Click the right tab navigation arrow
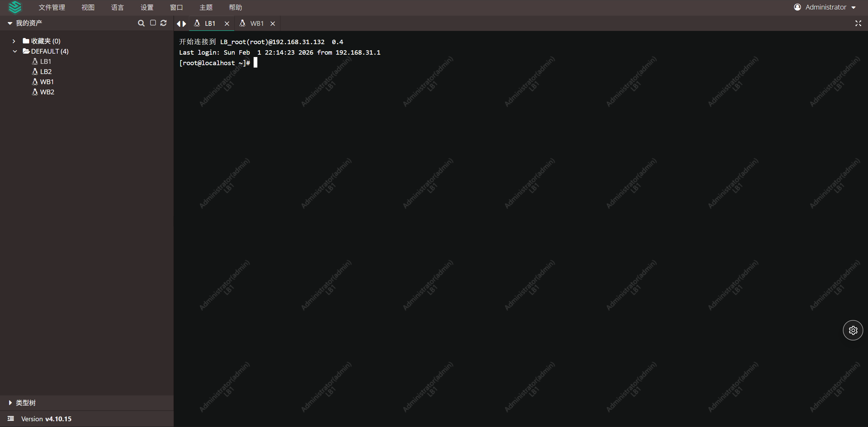This screenshot has width=868, height=427. (184, 24)
